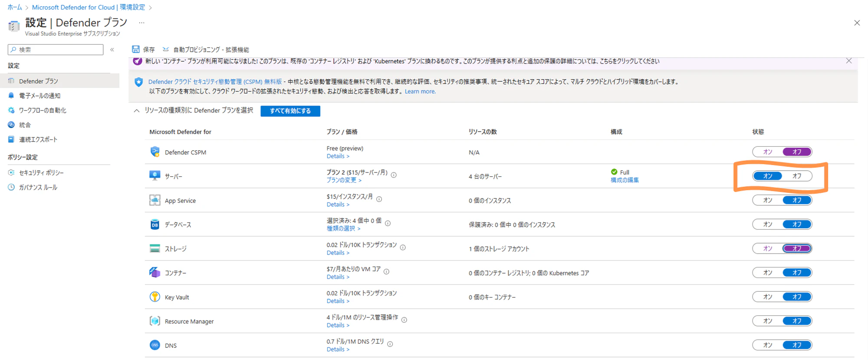Turn ストレージ plan on
Screen dimensions: 868x360
pyautogui.click(x=768, y=248)
